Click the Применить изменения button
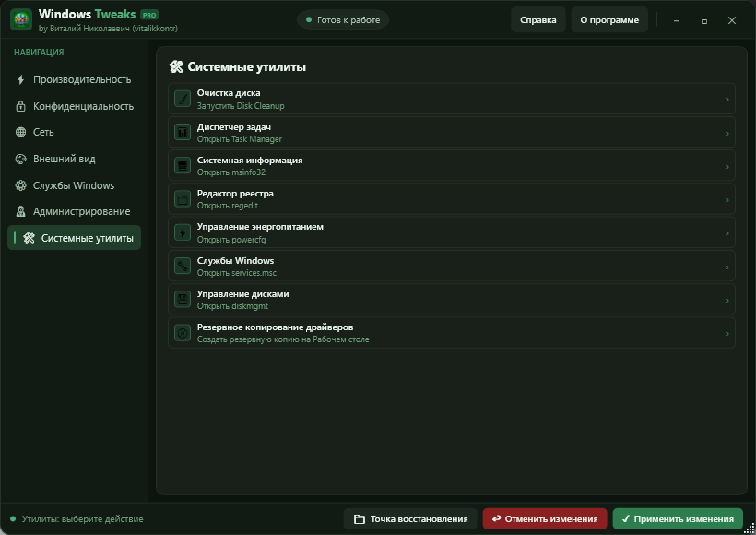Viewport: 756px width, 535px height. point(678,519)
